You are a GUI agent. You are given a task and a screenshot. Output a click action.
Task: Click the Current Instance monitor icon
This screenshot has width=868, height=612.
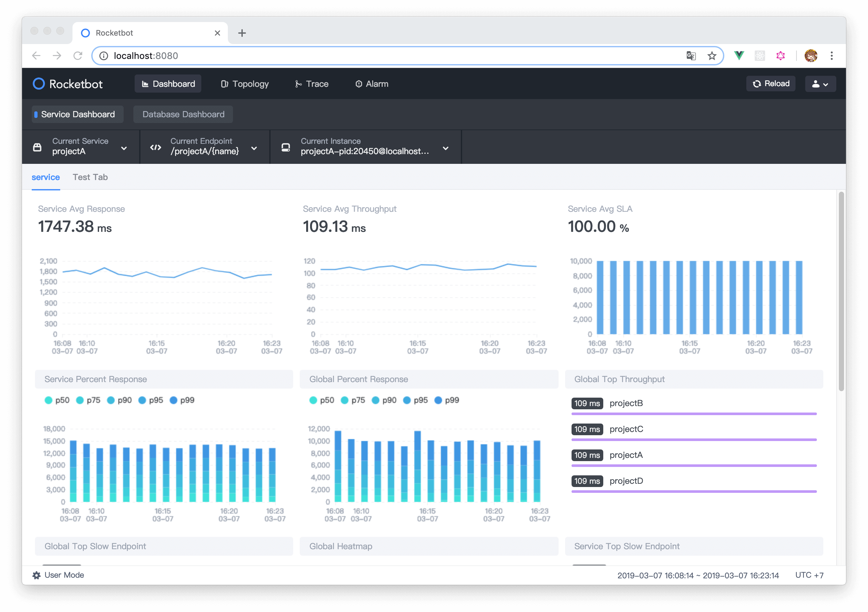tap(286, 147)
